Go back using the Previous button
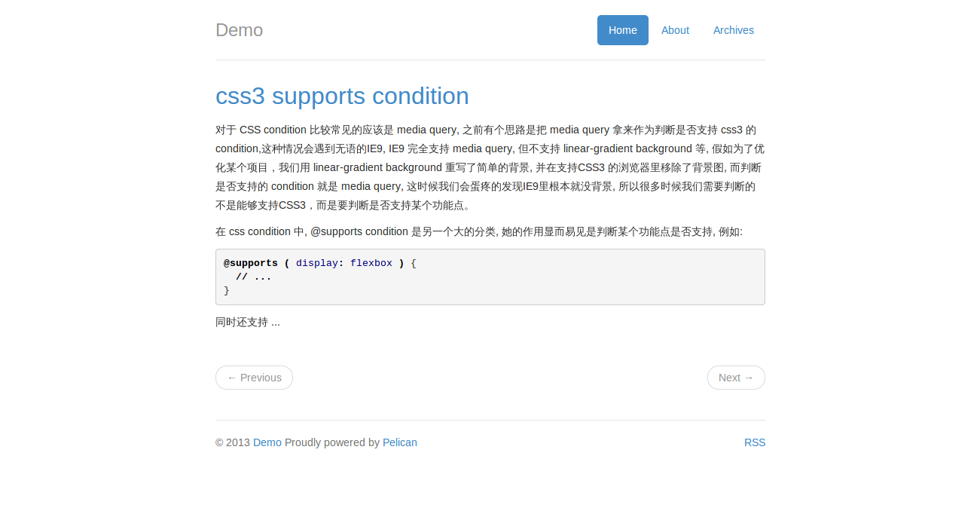This screenshot has height=514, width=980. pos(254,378)
